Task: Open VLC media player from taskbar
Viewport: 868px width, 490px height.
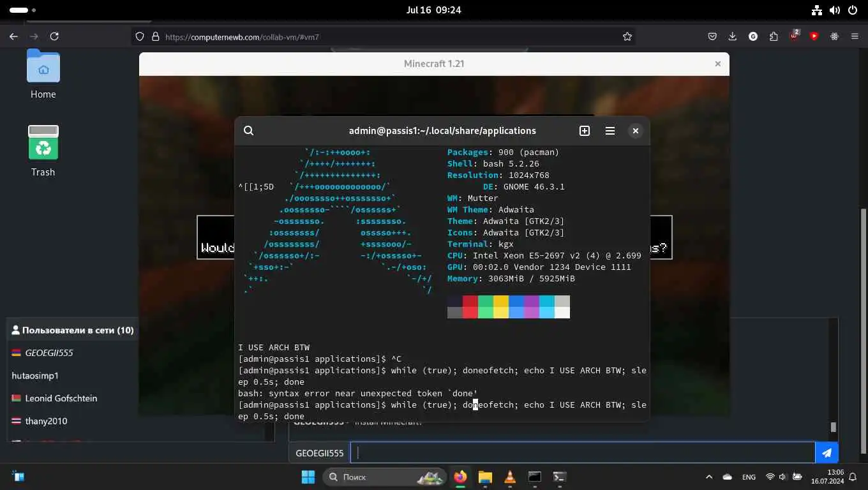Action: pyautogui.click(x=510, y=477)
